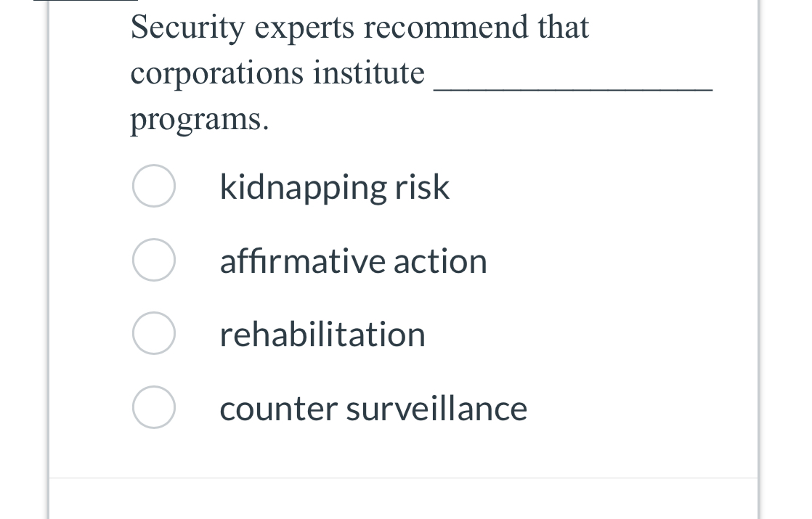Click the kidnapping risk answer text
Image resolution: width=812 pixels, height=519 pixels.
coord(335,187)
